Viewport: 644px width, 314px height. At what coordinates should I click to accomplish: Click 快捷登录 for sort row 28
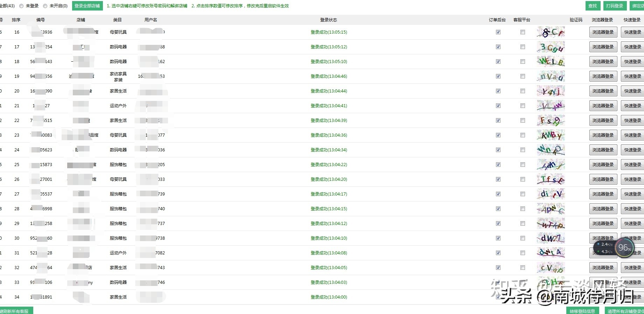[632, 209]
